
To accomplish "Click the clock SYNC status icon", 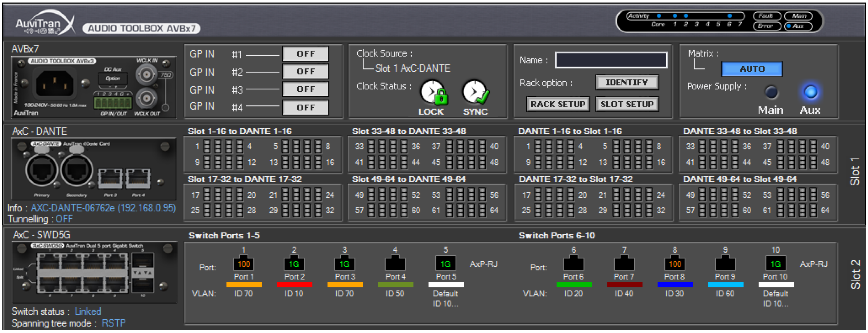I will [x=475, y=92].
